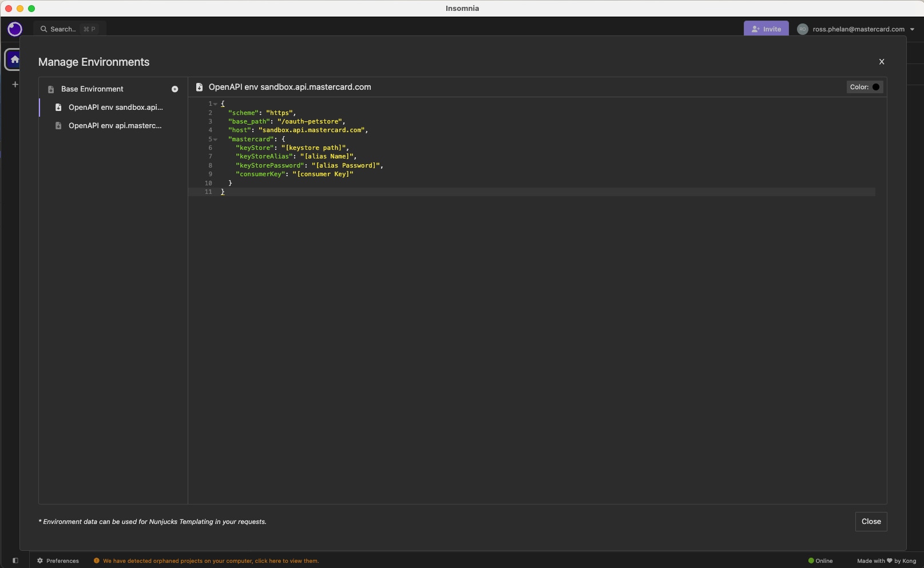924x568 pixels.
Task: Close Manage Environments dialog with X
Action: 881,62
